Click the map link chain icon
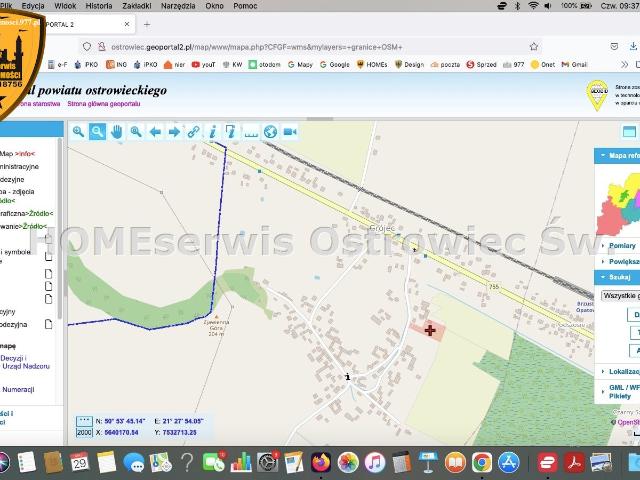640x480 pixels. click(193, 131)
